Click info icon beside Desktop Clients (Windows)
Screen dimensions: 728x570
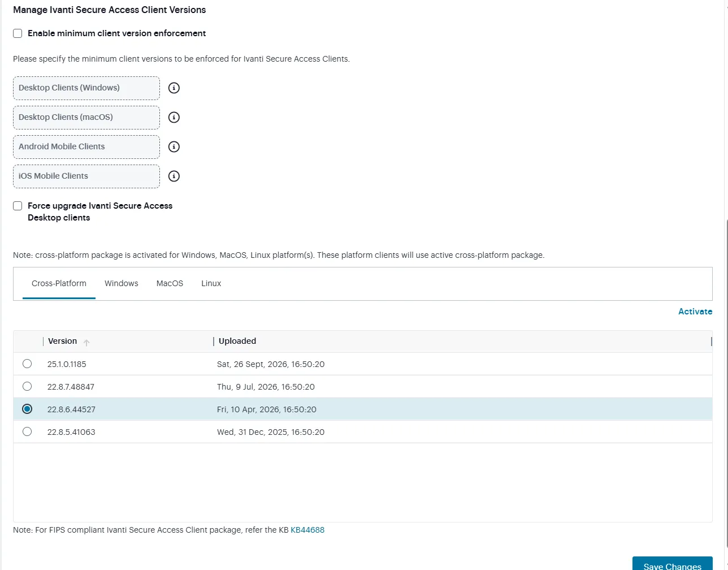(x=174, y=88)
